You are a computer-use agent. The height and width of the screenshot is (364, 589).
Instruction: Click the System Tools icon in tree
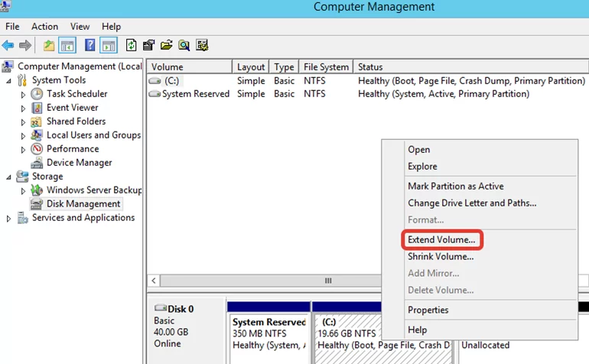(22, 80)
